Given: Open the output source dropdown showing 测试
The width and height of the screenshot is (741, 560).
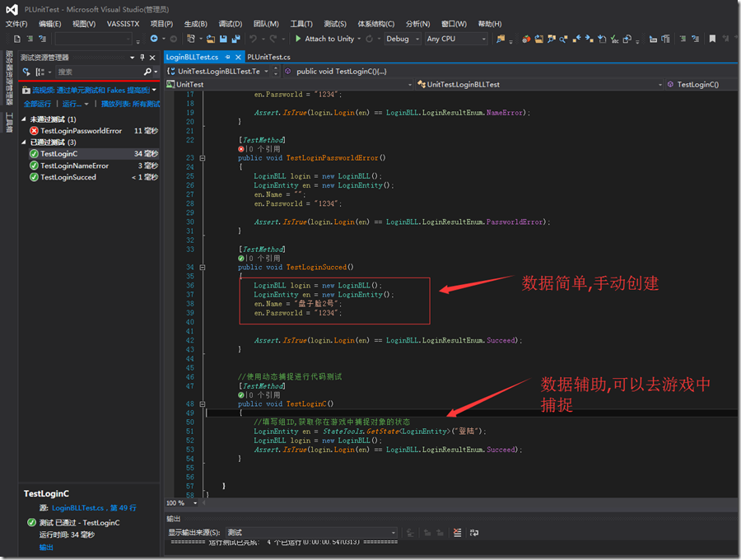Looking at the screenshot, I should pyautogui.click(x=394, y=533).
